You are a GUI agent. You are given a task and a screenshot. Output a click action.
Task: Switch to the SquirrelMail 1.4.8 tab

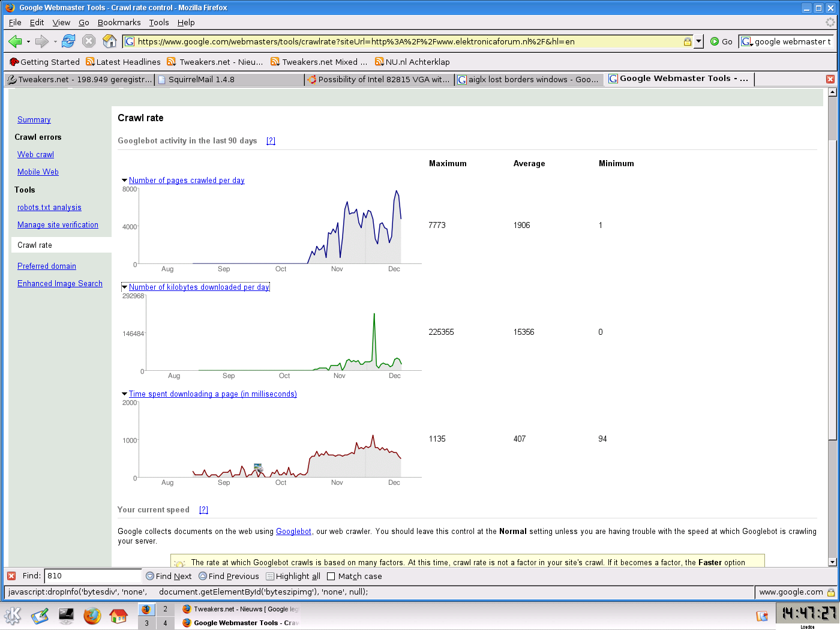click(x=229, y=79)
